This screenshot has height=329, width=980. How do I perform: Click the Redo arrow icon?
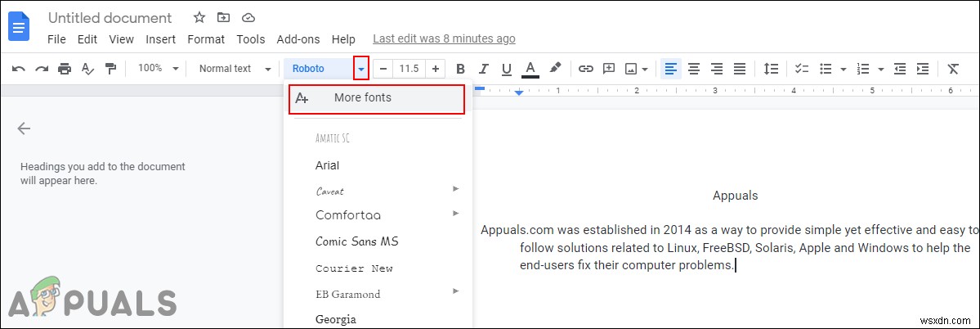click(42, 69)
